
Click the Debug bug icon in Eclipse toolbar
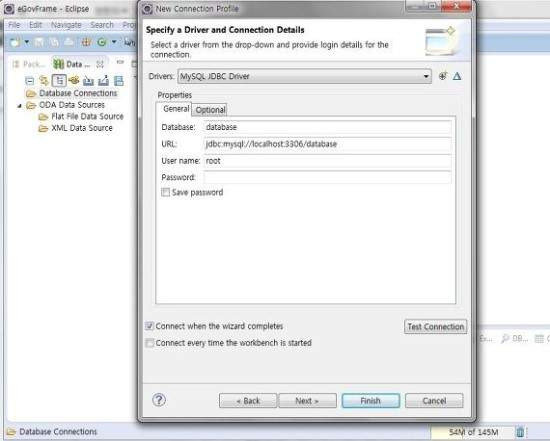(86, 42)
